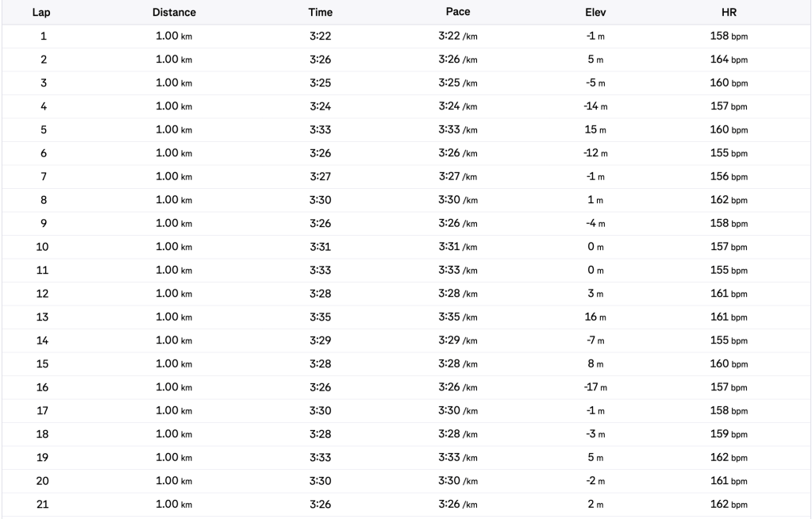Click the Time column header
The image size is (812, 519).
point(320,13)
